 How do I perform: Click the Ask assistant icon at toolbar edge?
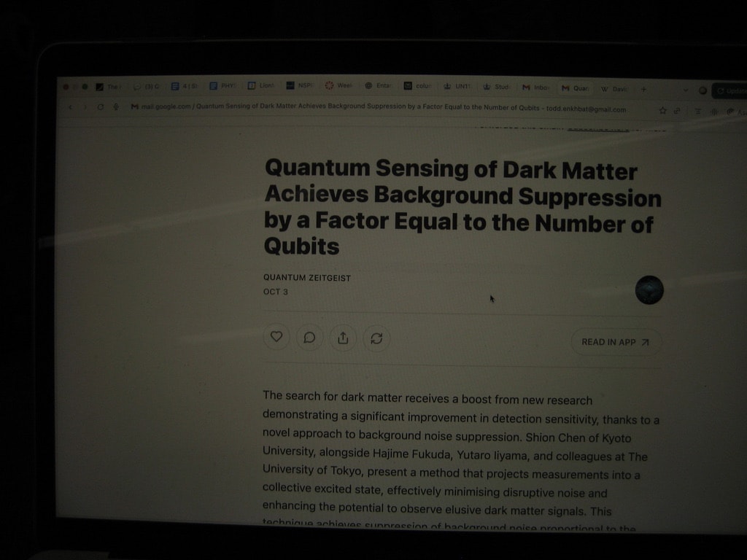[736, 112]
